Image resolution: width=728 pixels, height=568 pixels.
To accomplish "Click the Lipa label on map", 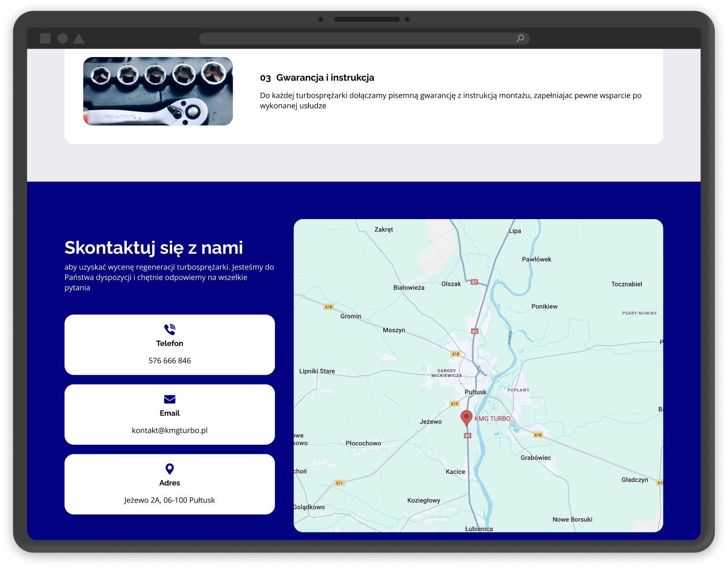I will 515,231.
